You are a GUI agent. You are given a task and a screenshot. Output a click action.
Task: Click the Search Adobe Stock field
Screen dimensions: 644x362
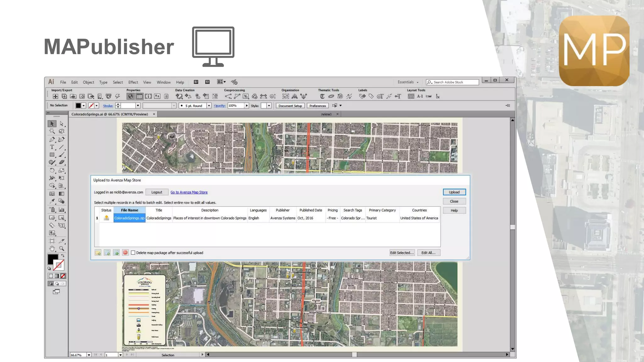tap(452, 82)
